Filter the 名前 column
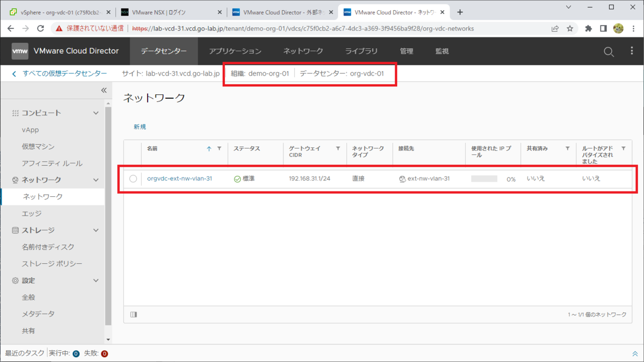Screen dimensions: 644x362 219,149
